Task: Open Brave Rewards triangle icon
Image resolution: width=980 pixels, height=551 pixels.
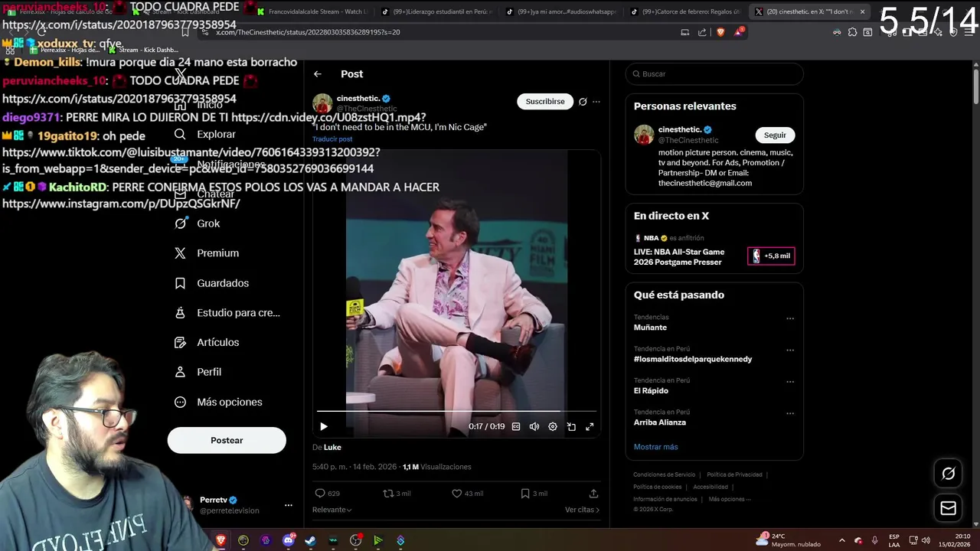Action: 739,32
